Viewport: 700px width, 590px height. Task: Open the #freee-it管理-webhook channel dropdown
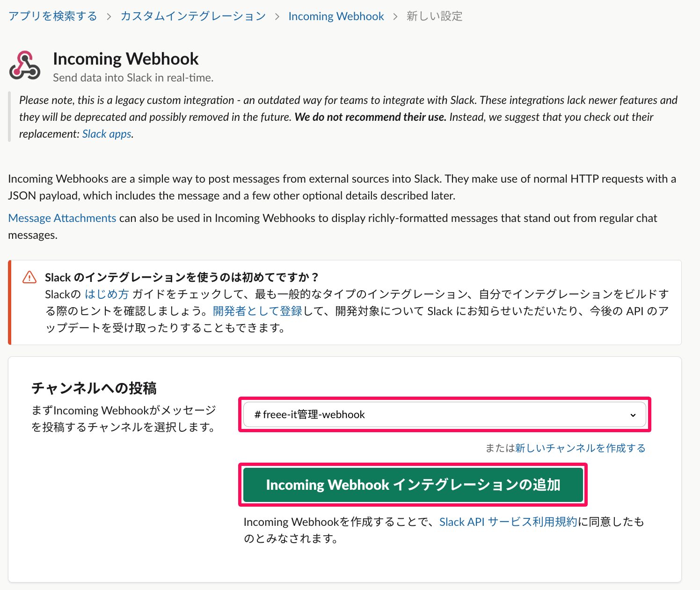click(445, 414)
